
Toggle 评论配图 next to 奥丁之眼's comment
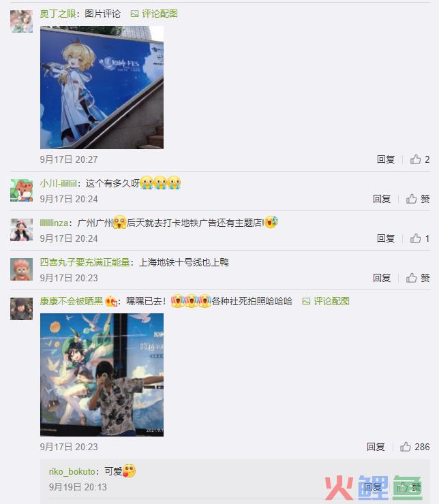point(154,14)
